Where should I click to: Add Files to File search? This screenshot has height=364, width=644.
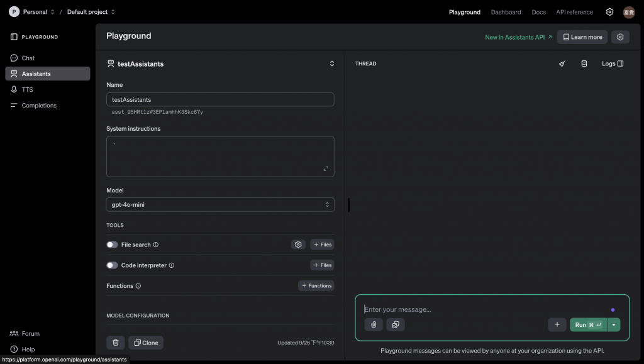(x=323, y=245)
